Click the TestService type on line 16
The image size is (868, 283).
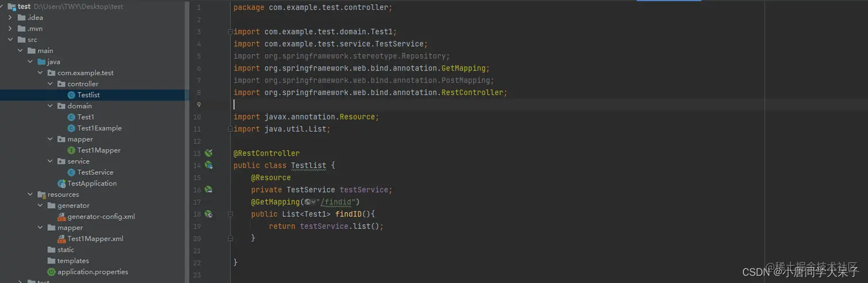click(x=311, y=189)
